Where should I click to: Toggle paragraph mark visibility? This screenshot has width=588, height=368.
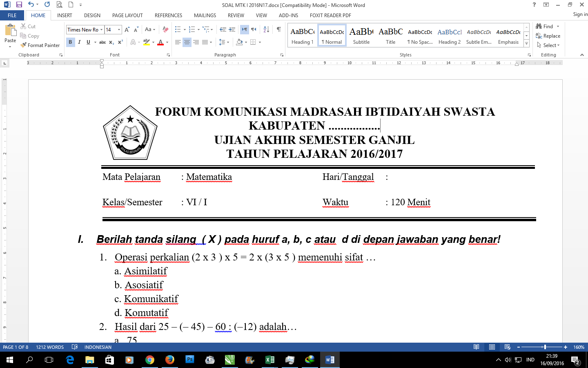[x=279, y=30]
